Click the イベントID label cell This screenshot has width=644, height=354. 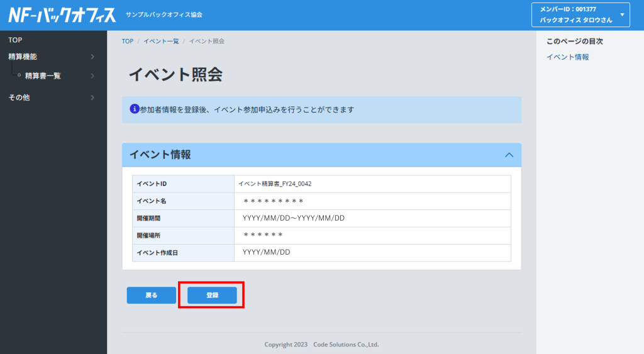tap(183, 184)
